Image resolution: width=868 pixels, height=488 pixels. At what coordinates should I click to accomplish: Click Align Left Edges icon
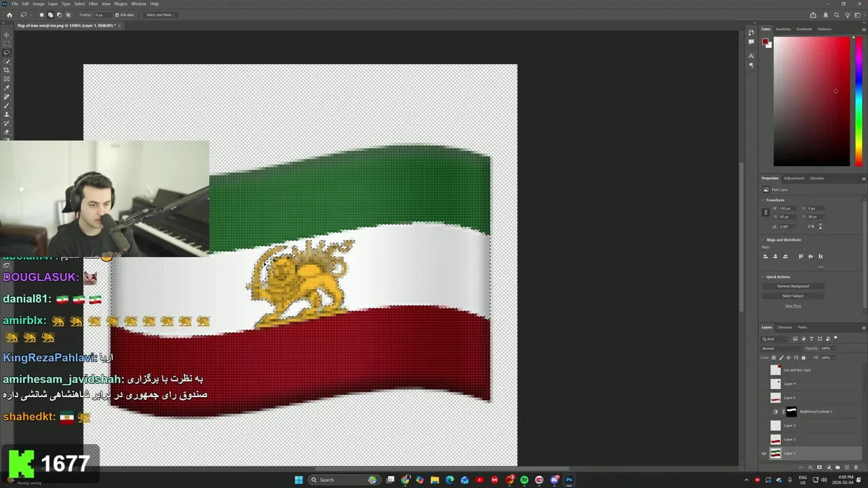click(766, 256)
